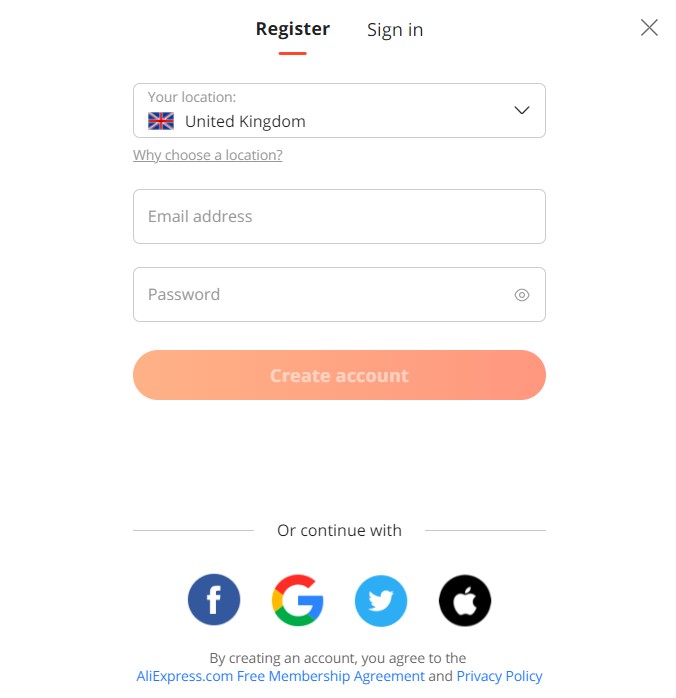Open the United Kingdom location dropdown
676x698 pixels.
(339, 110)
